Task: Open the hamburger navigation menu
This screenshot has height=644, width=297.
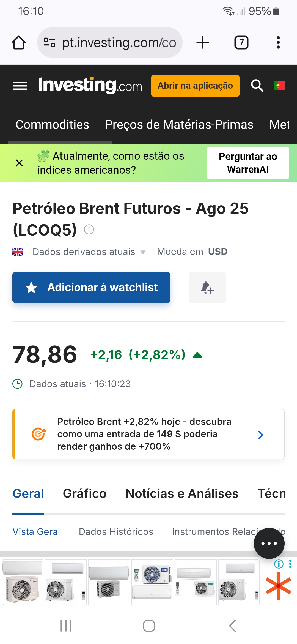Action: (20, 86)
